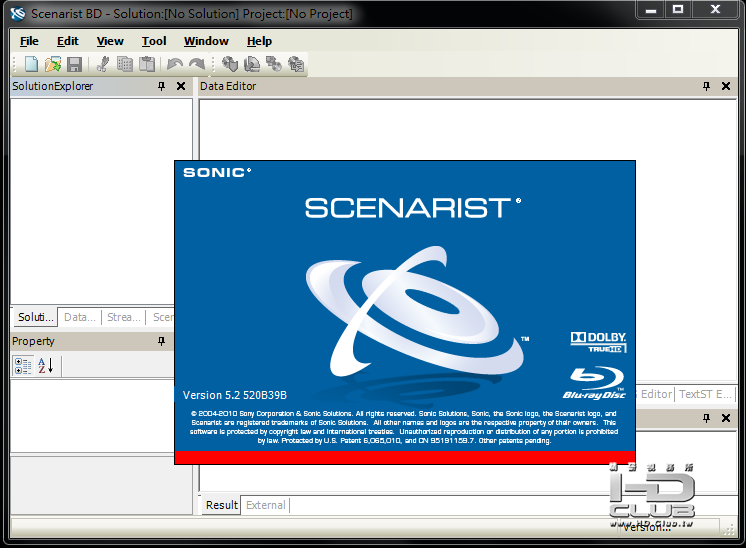This screenshot has height=548, width=746.
Task: Click the computer and disc toolbar icon
Action: [274, 64]
